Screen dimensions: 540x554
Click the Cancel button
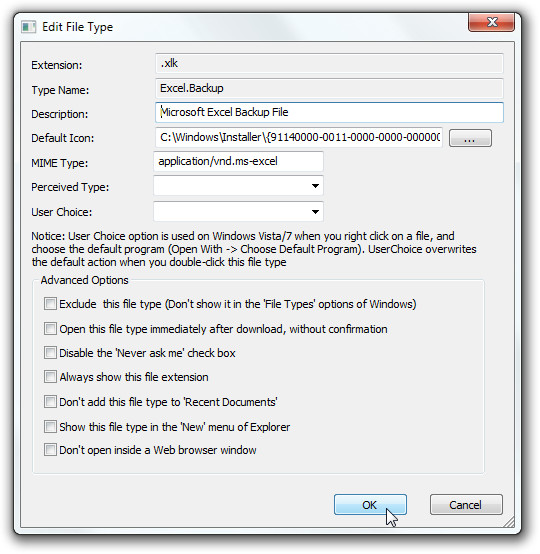coord(466,505)
